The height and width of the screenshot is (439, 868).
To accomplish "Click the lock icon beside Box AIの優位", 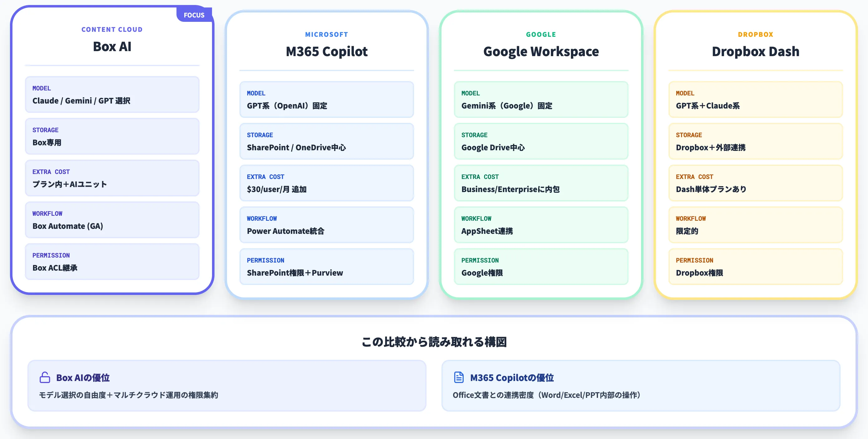I will point(45,377).
